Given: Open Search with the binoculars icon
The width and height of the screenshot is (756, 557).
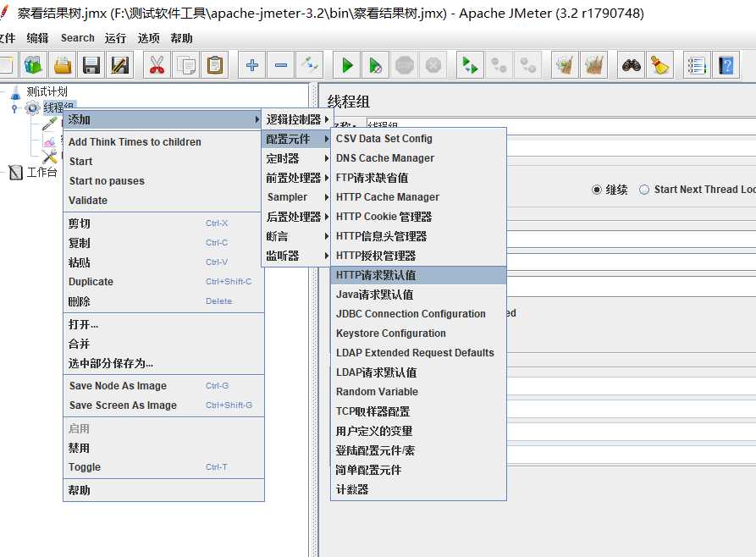Looking at the screenshot, I should click(631, 65).
